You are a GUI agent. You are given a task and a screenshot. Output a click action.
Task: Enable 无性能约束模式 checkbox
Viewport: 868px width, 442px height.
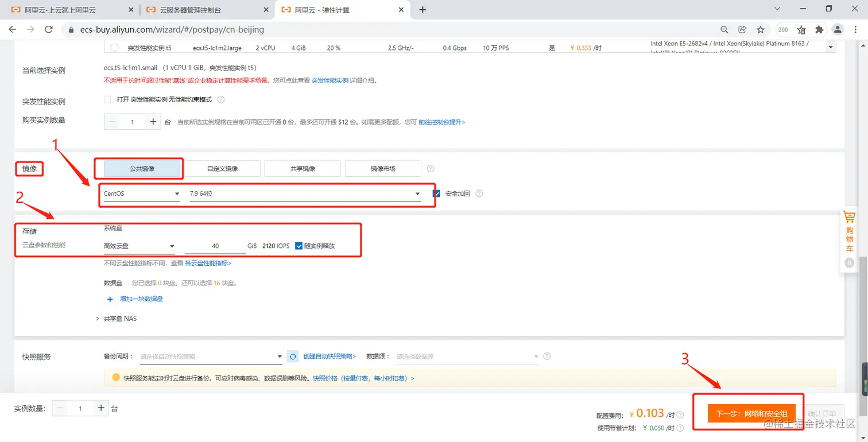[x=107, y=99]
